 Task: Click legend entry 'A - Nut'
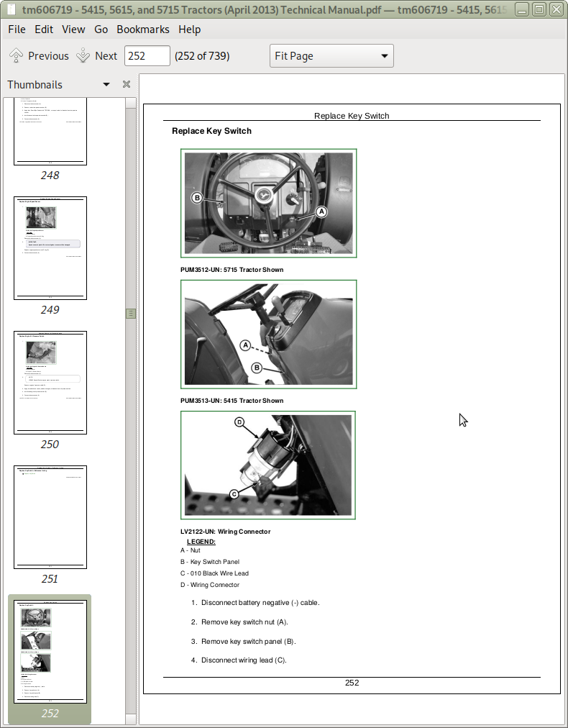click(191, 550)
